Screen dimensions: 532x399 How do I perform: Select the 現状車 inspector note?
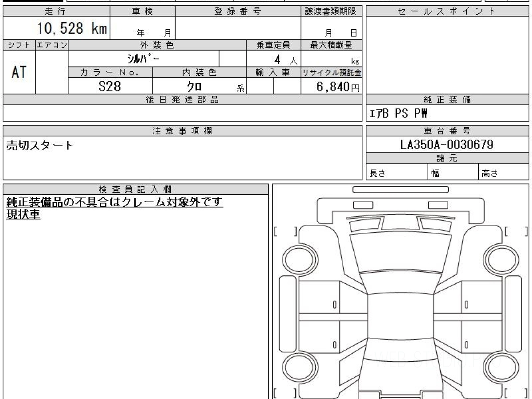click(23, 215)
